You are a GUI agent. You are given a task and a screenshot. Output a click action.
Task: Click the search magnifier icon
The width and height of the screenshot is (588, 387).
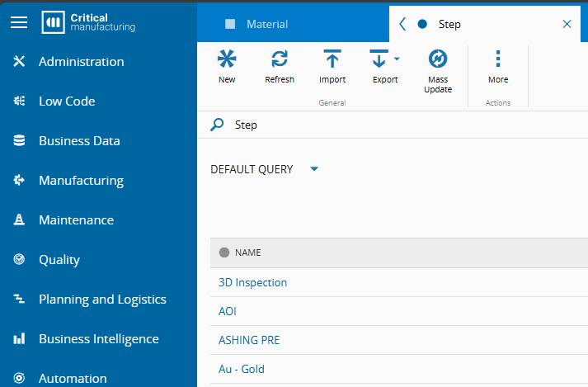pyautogui.click(x=218, y=125)
